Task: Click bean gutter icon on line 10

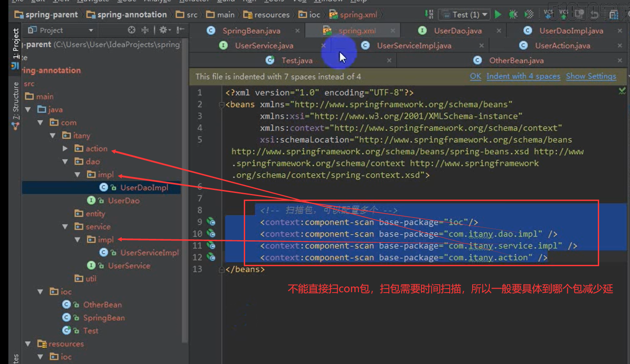Action: click(x=211, y=234)
